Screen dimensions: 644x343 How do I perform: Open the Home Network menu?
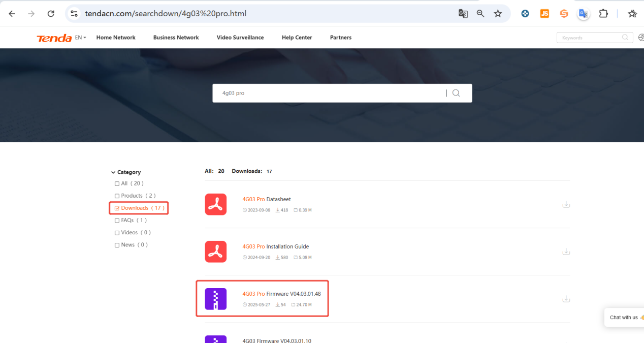click(x=116, y=38)
